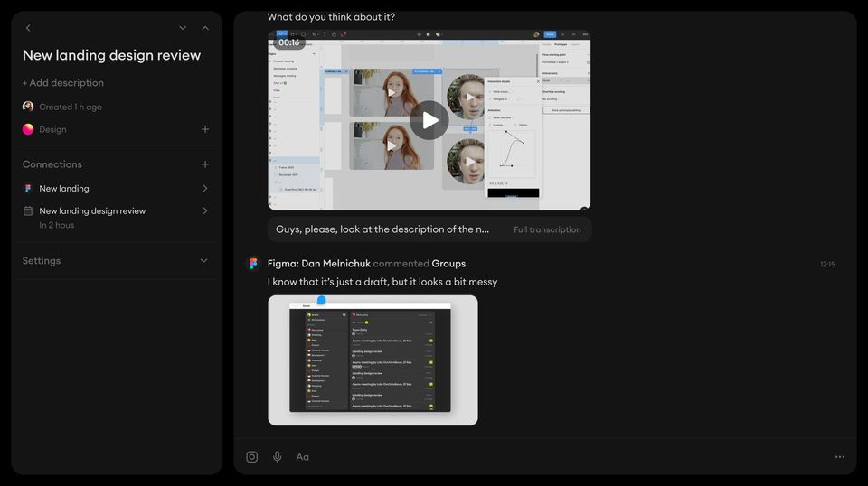Open Full transcription

point(547,229)
